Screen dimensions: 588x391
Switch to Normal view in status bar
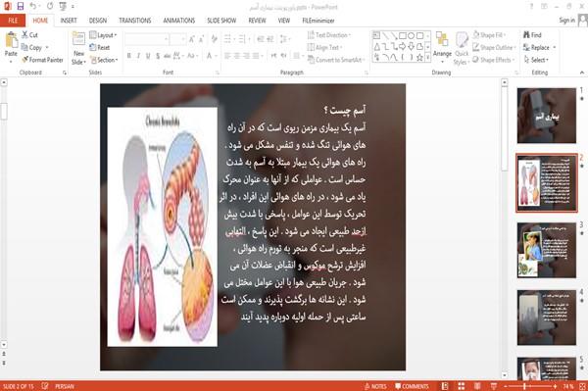click(x=445, y=386)
